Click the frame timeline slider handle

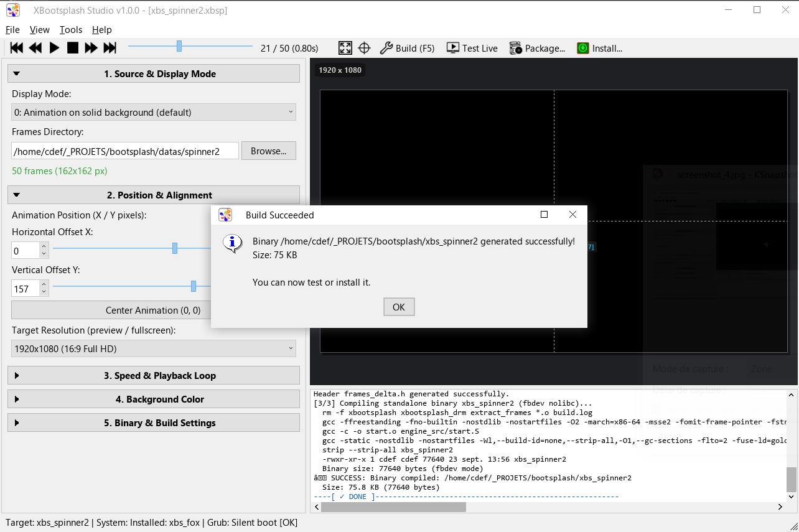coord(179,46)
